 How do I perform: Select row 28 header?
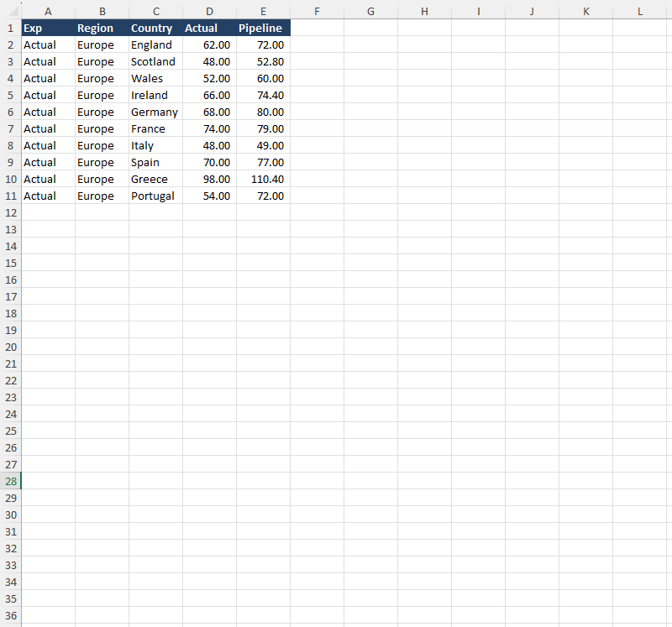coord(11,482)
